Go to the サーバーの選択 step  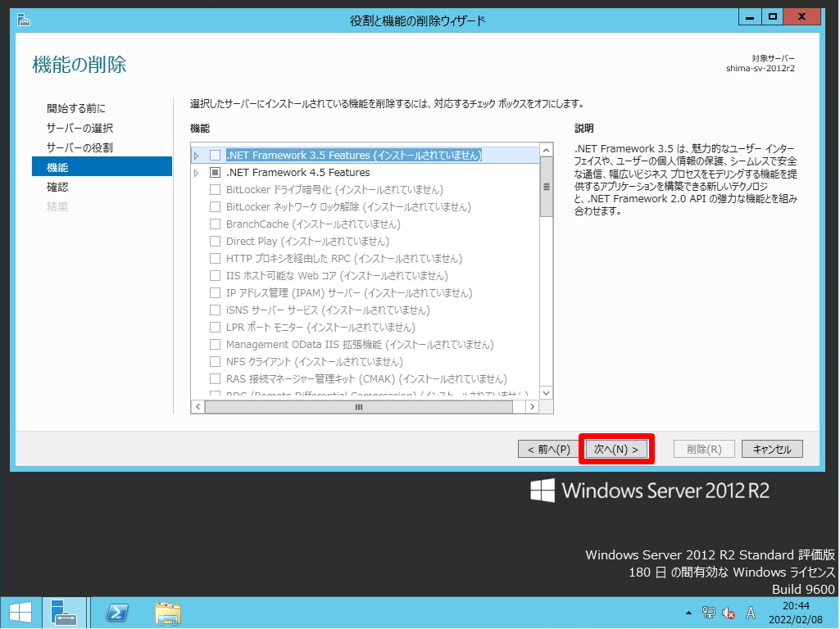pos(79,128)
